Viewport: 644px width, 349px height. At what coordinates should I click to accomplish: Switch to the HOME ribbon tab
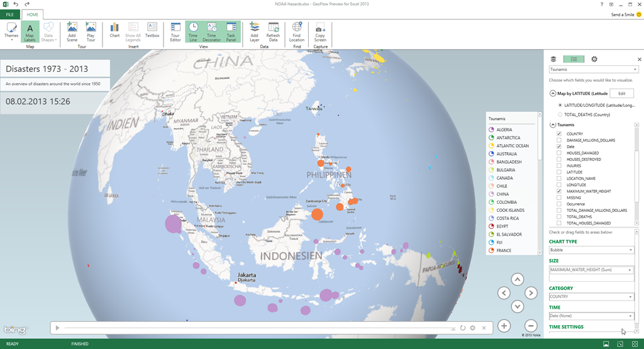pyautogui.click(x=32, y=14)
